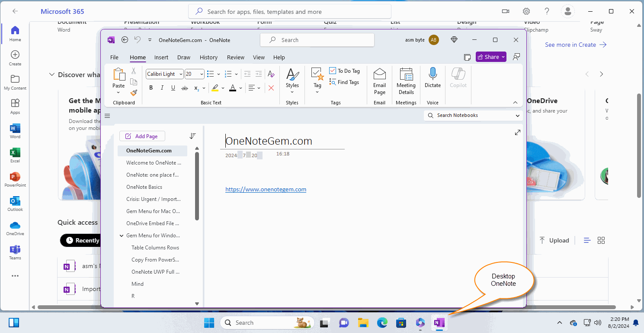Image resolution: width=644 pixels, height=333 pixels.
Task: Collapse the Gem Menu for Windows page group
Action: click(x=122, y=236)
